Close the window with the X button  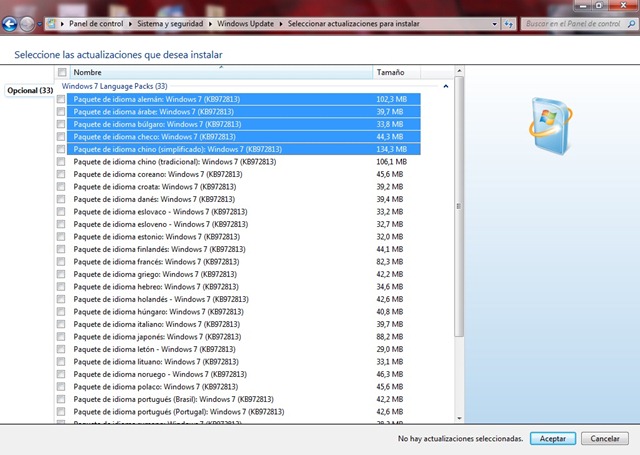pyautogui.click(x=623, y=5)
